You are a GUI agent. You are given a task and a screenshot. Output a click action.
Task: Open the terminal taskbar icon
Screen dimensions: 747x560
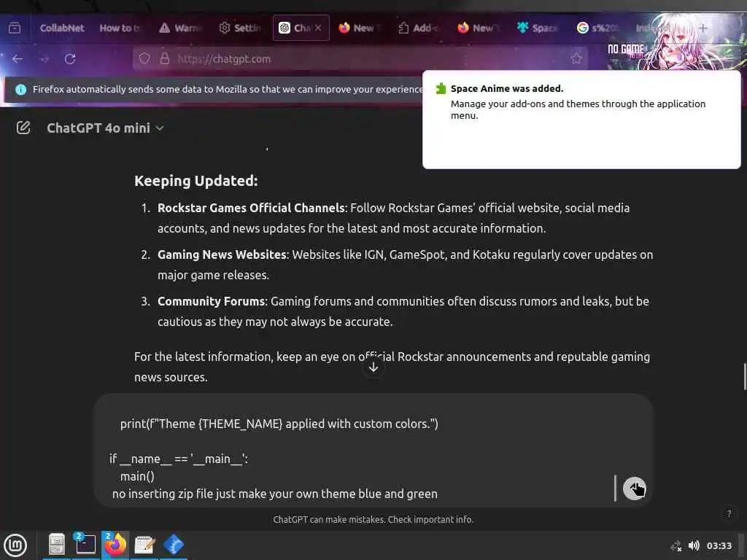pyautogui.click(x=85, y=544)
